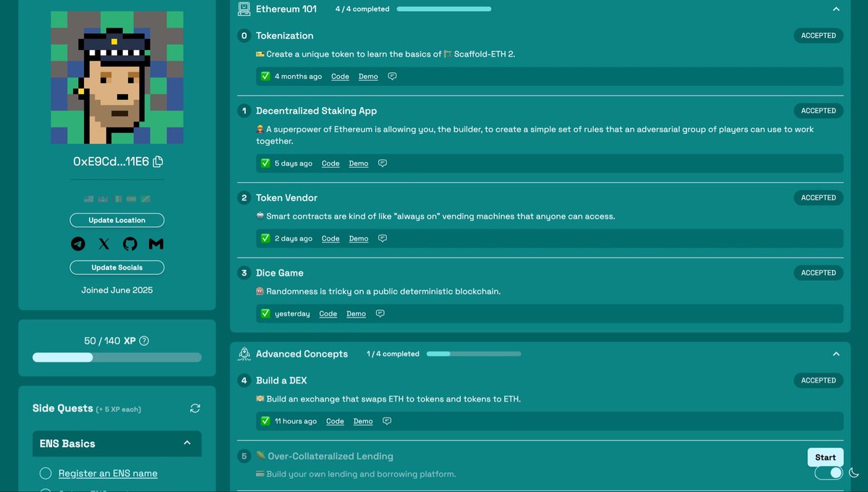Open the Dice Game comment bubble icon
Viewport: 868px width, 492px height.
click(x=380, y=314)
